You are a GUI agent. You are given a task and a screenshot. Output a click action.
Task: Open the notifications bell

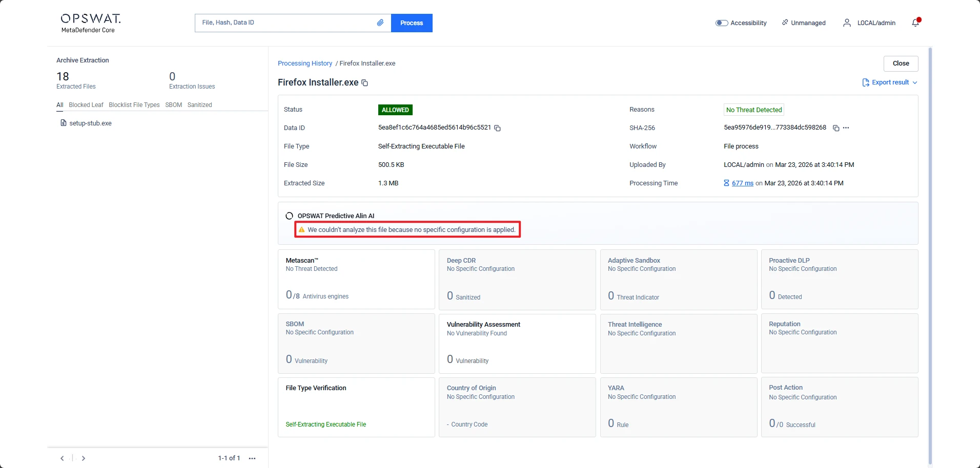pos(915,23)
